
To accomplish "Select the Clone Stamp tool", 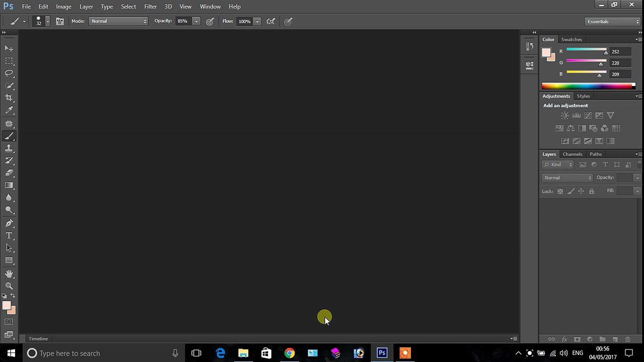I will (x=9, y=148).
